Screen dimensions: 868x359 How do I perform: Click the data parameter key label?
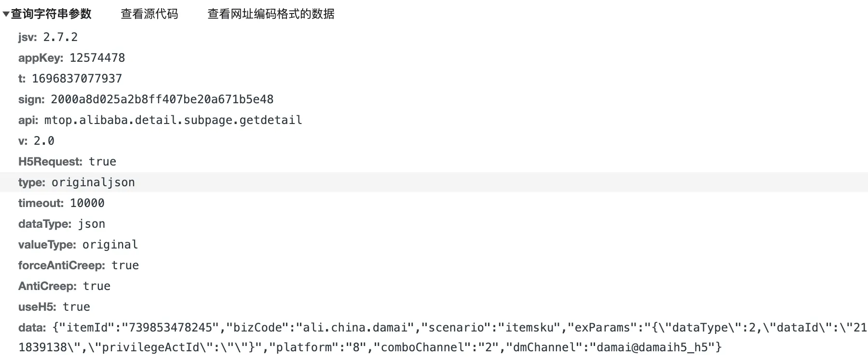(x=31, y=328)
